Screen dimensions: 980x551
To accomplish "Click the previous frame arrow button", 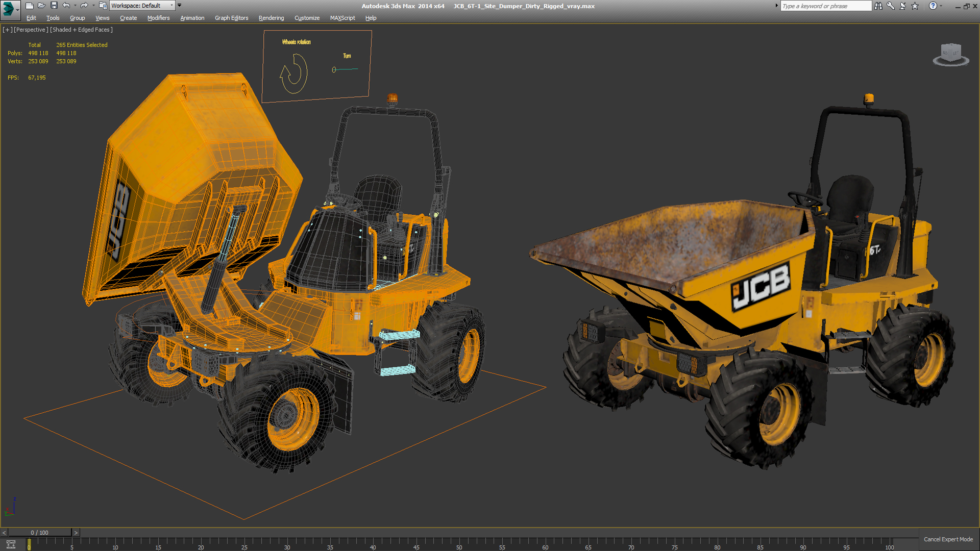I will (4, 533).
